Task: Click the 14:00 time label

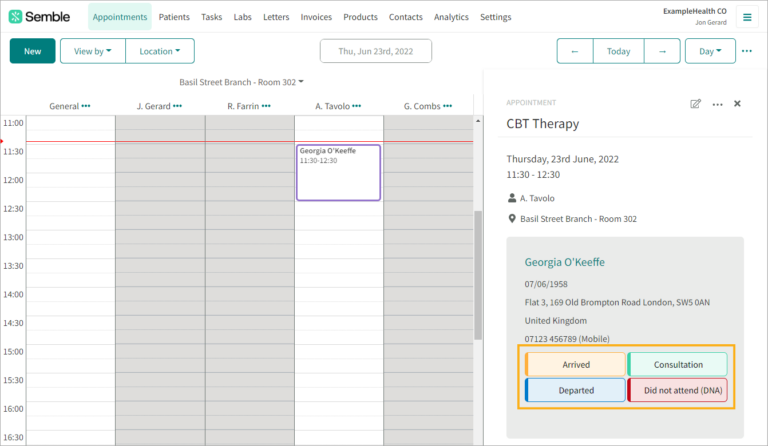Action: click(13, 294)
